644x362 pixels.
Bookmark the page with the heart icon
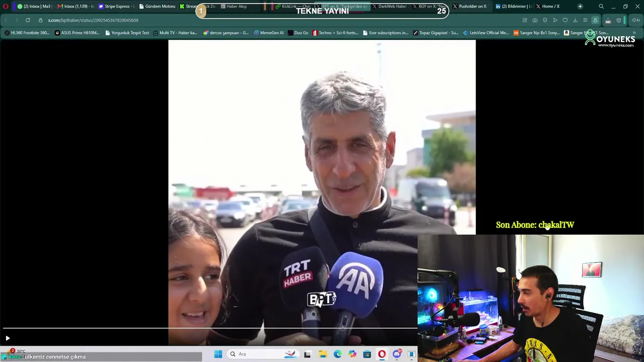(x=565, y=20)
